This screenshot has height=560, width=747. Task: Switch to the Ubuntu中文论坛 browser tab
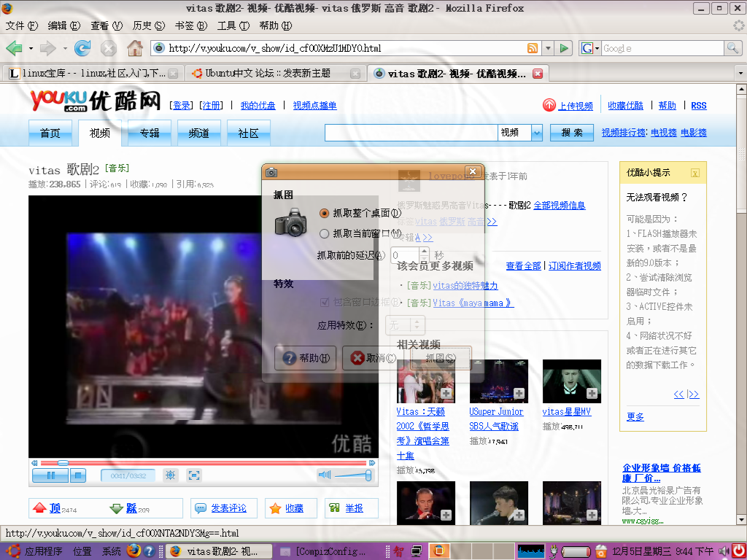tap(276, 74)
